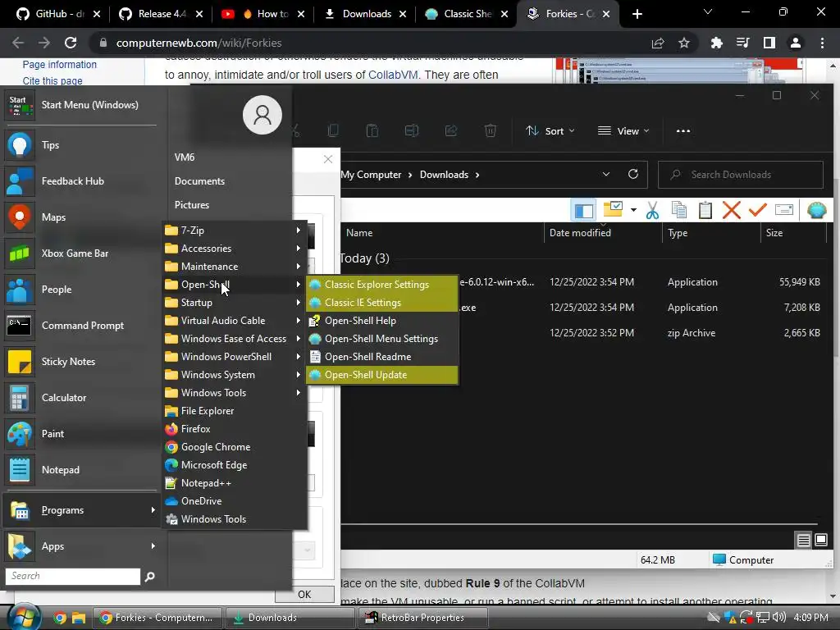Open Classic IE Settings
The width and height of the screenshot is (840, 630).
pos(382,303)
